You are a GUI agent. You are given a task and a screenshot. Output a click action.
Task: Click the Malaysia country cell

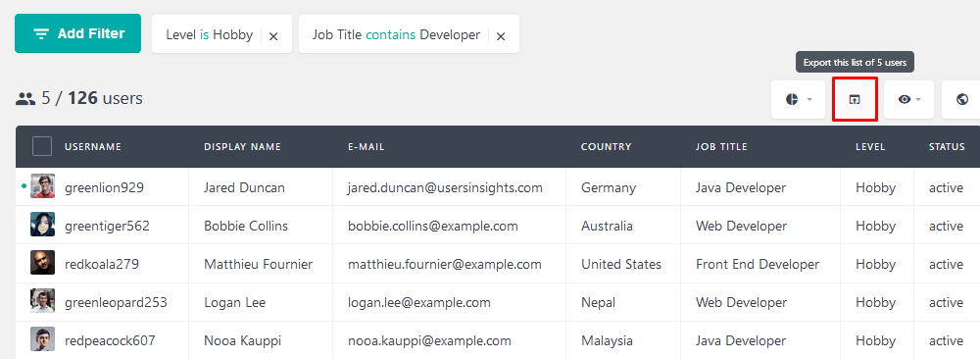(607, 340)
